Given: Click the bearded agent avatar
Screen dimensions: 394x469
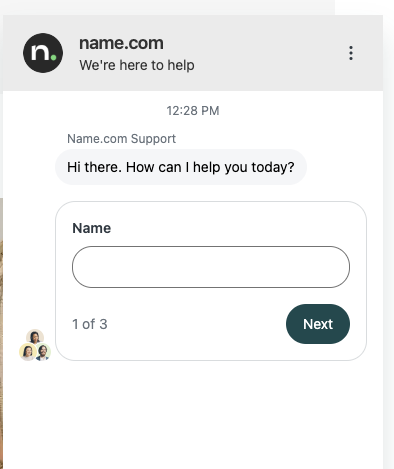Looking at the screenshot, I should [x=43, y=352].
